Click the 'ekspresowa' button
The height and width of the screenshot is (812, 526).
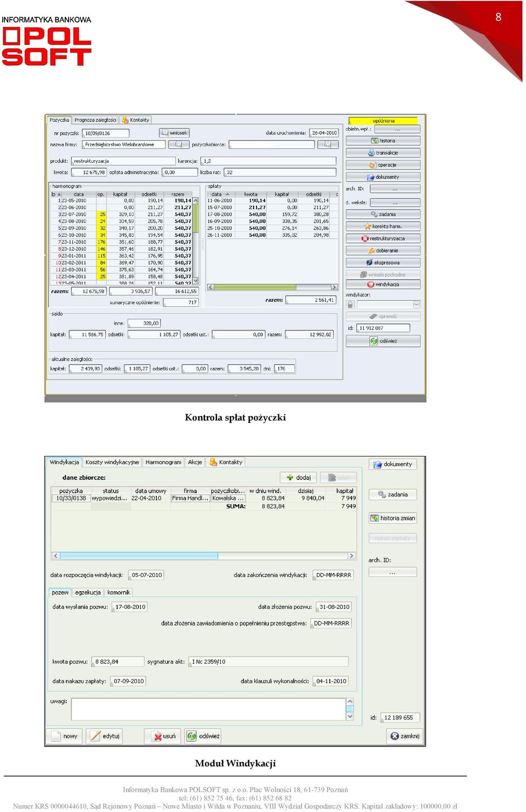383,262
